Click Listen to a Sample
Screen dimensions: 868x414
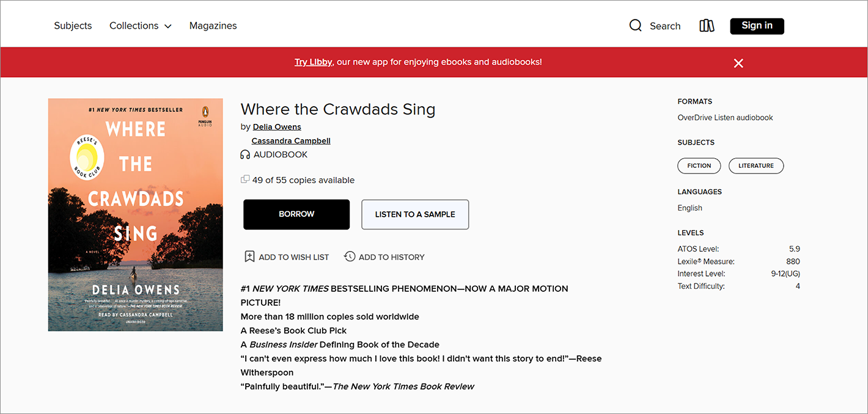(415, 214)
